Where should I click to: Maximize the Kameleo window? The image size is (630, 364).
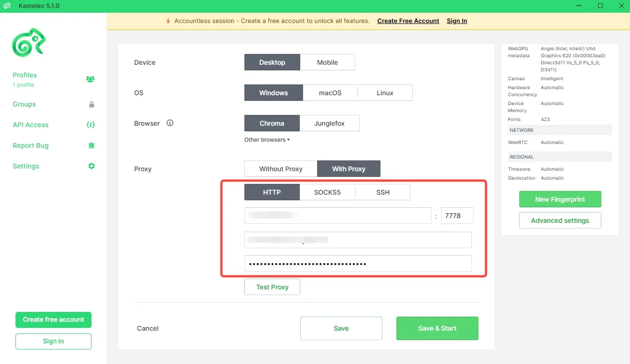coord(600,6)
